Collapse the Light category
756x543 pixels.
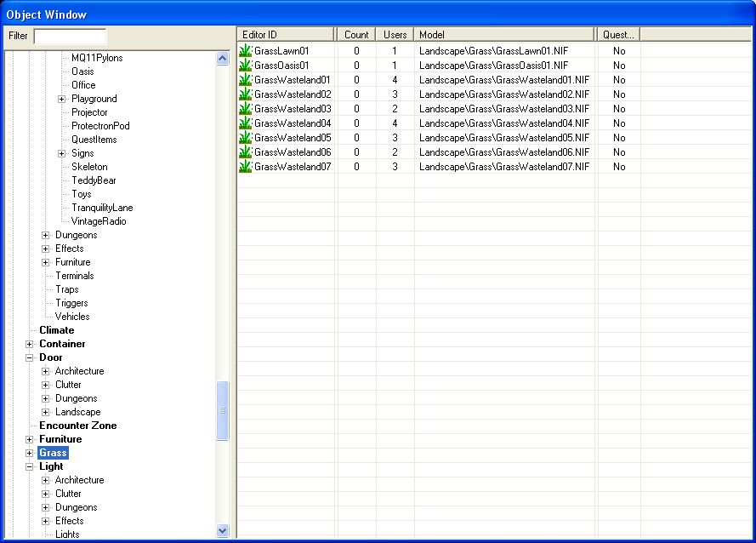coord(30,466)
